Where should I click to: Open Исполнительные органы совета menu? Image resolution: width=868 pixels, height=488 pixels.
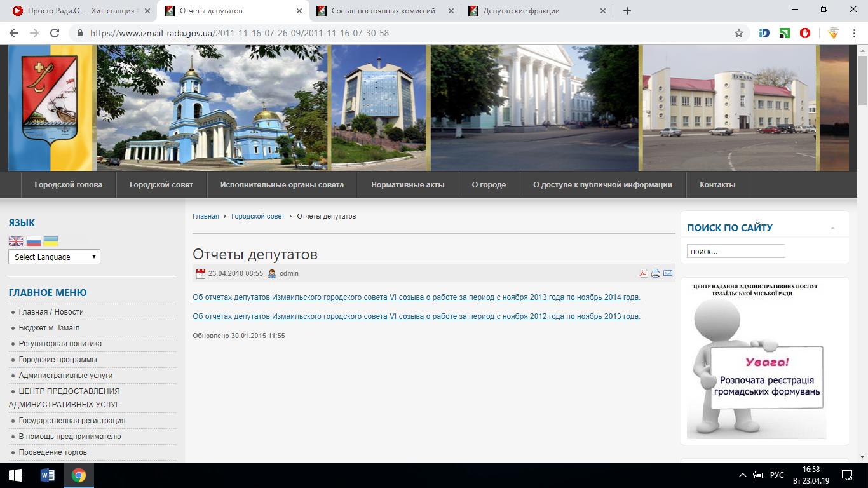(x=282, y=185)
